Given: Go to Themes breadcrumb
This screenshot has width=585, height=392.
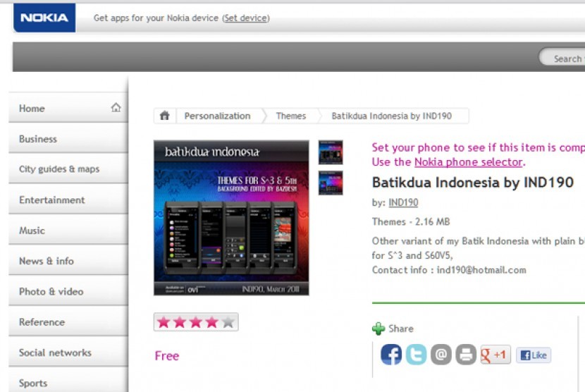Looking at the screenshot, I should tap(291, 116).
